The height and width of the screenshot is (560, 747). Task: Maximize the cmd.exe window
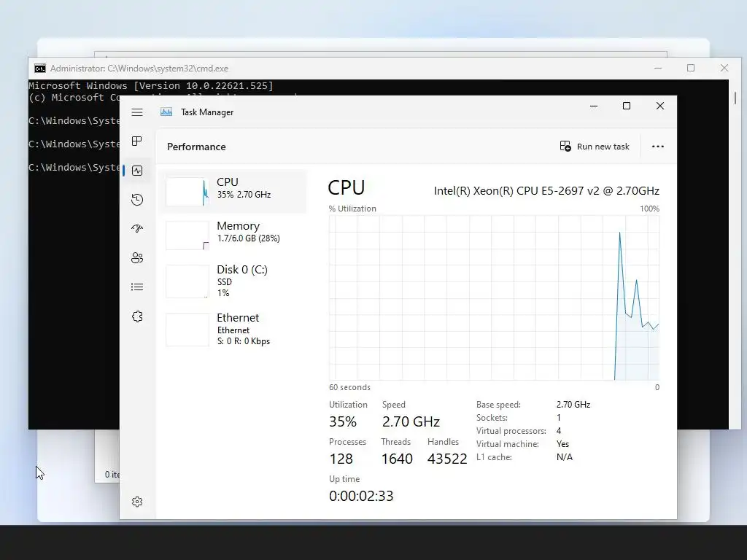point(691,68)
